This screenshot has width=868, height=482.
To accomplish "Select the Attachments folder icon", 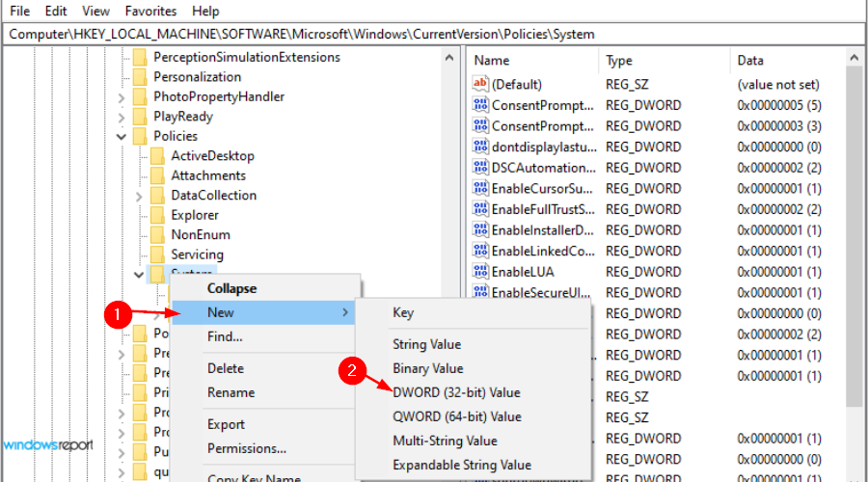I will coord(158,176).
